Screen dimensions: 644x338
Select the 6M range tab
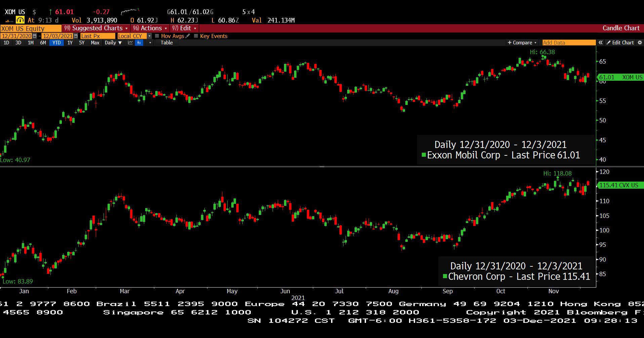tap(43, 43)
